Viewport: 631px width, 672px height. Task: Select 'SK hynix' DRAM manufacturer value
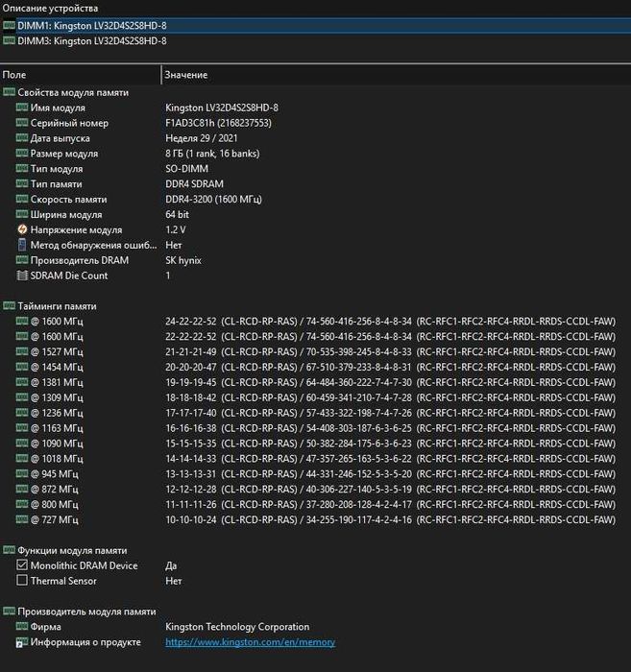[x=183, y=260]
